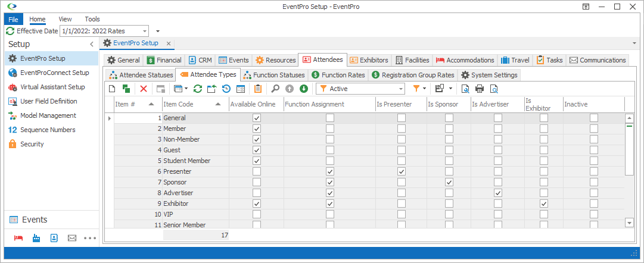Click the grid vertical scrollbar down arrow

[x=629, y=222]
